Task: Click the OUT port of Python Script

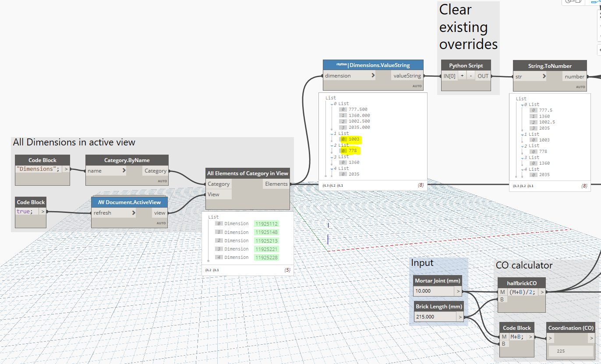Action: [x=483, y=76]
